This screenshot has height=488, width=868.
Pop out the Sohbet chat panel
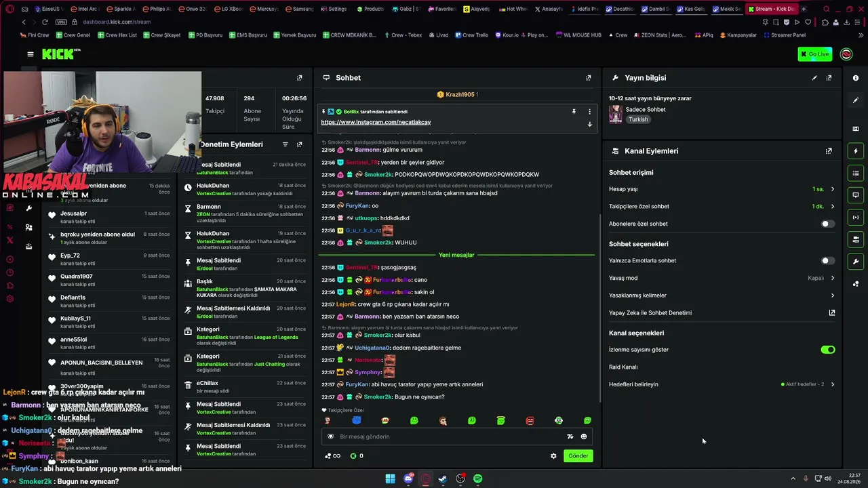pos(588,78)
